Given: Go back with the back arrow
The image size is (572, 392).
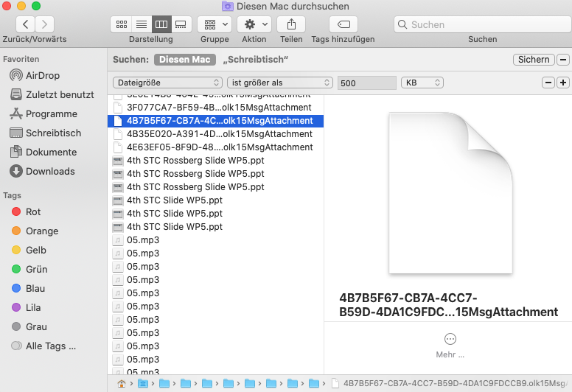Looking at the screenshot, I should pyautogui.click(x=24, y=24).
